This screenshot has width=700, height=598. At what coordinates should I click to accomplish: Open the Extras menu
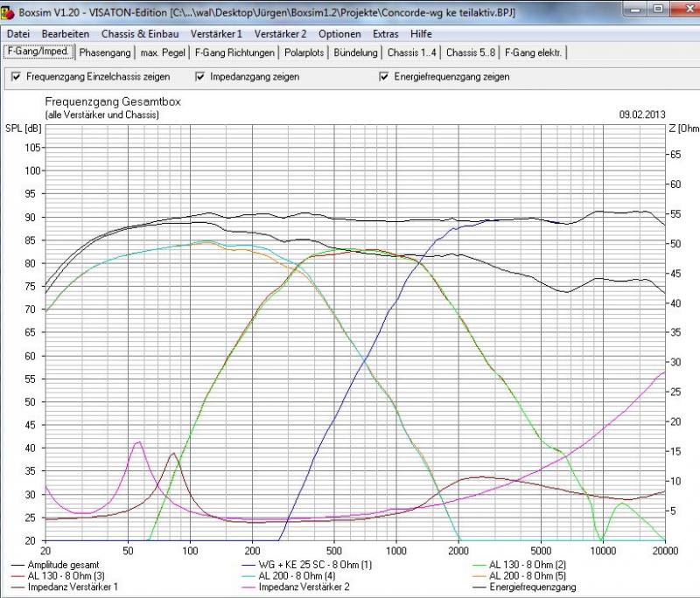point(385,34)
